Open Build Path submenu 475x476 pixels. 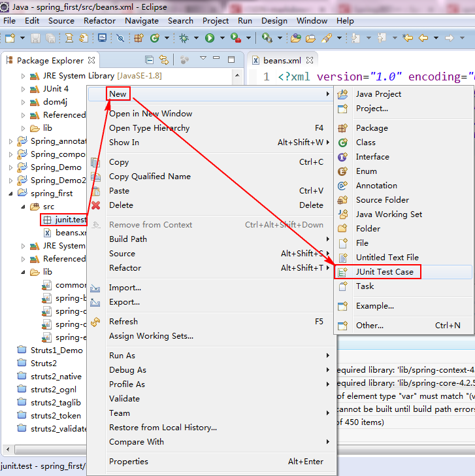[210, 239]
